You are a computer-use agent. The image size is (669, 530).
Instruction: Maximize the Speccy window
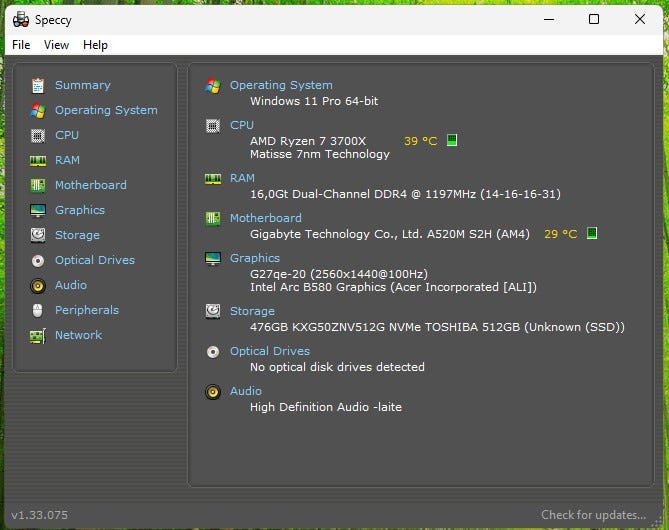click(x=594, y=19)
